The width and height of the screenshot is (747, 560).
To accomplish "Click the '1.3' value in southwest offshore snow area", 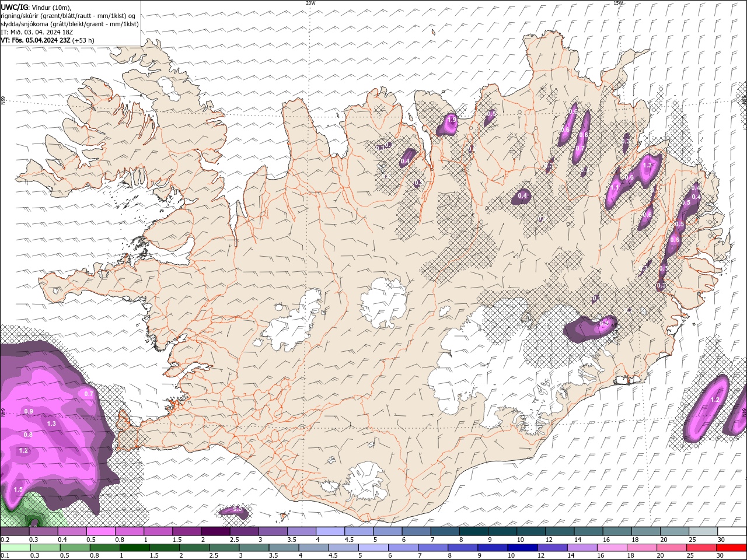I will pos(51,423).
